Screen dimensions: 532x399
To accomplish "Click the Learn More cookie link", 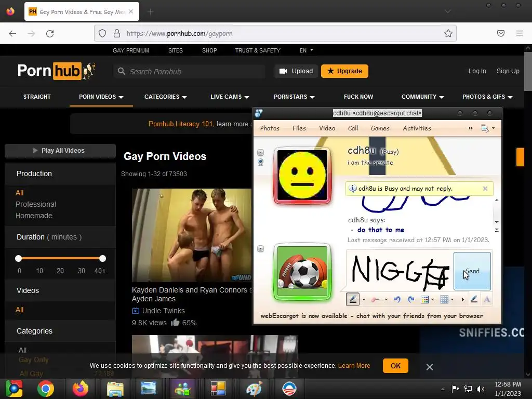I will point(354,366).
